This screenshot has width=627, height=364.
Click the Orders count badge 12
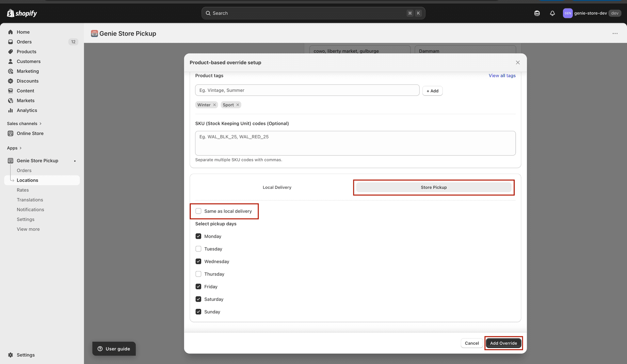(73, 42)
